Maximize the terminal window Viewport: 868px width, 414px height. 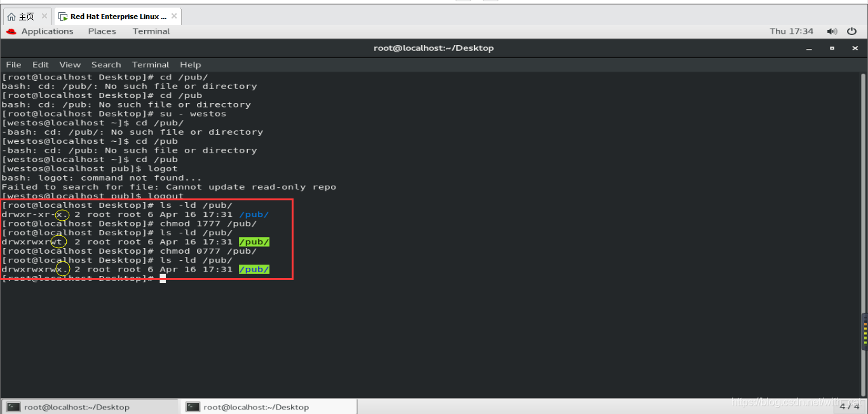click(x=832, y=48)
